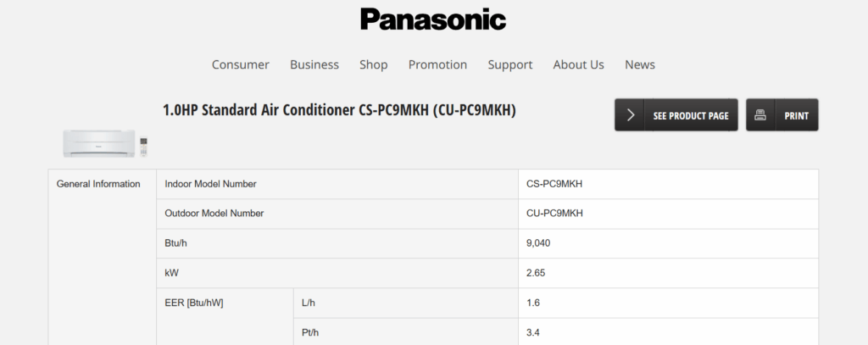Open the About Us page
Viewport: 868px width, 345px height.
(x=578, y=64)
